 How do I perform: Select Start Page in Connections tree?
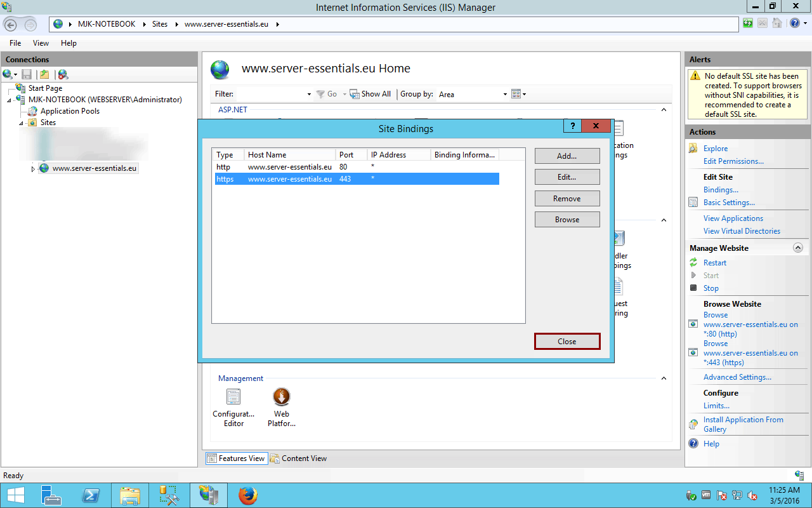(45, 88)
